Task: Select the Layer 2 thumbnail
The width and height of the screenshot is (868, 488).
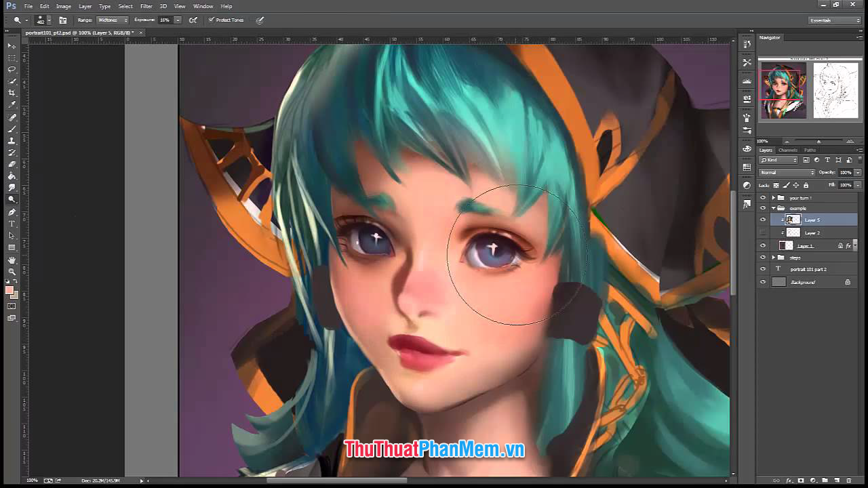Action: pyautogui.click(x=793, y=232)
